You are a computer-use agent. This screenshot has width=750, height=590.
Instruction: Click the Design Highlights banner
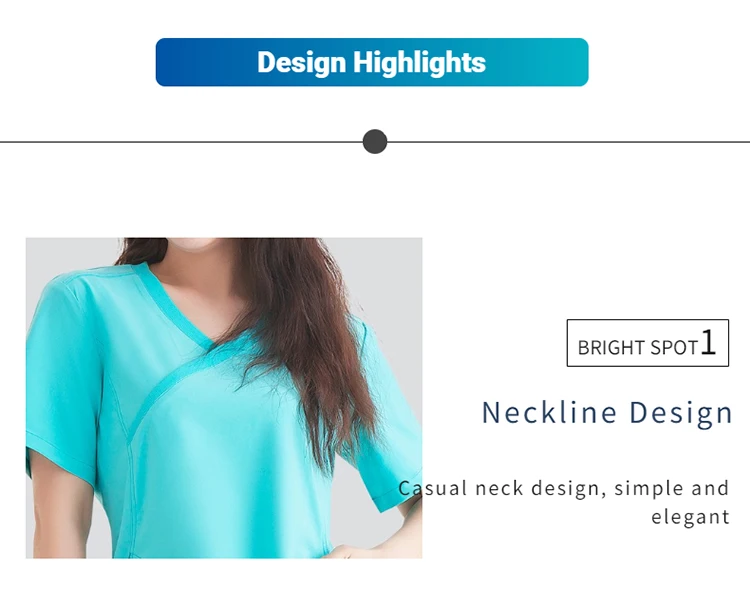pyautogui.click(x=372, y=62)
